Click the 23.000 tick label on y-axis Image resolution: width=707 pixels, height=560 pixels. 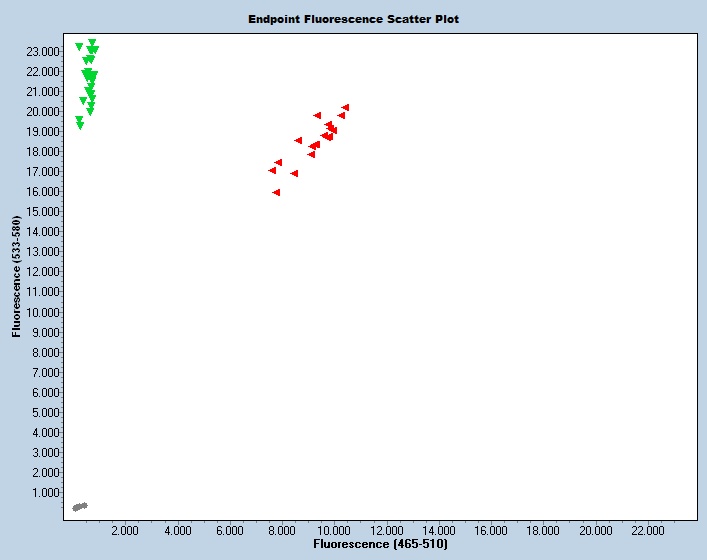43,51
